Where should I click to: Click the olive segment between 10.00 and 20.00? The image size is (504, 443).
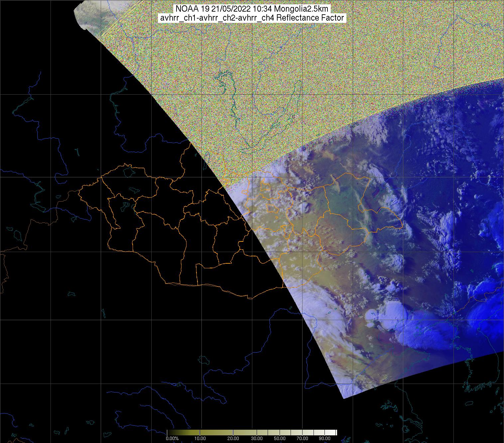coord(216,432)
